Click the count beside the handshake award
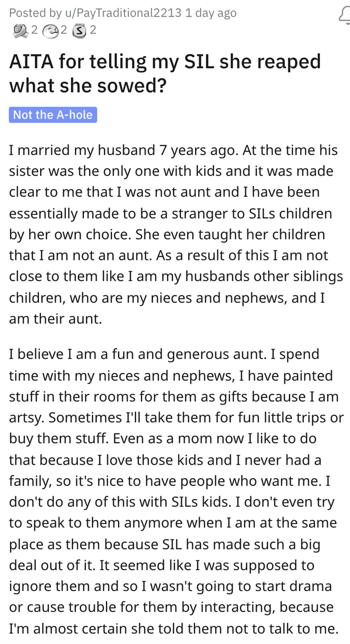The height and width of the screenshot is (644, 350). coord(34,30)
